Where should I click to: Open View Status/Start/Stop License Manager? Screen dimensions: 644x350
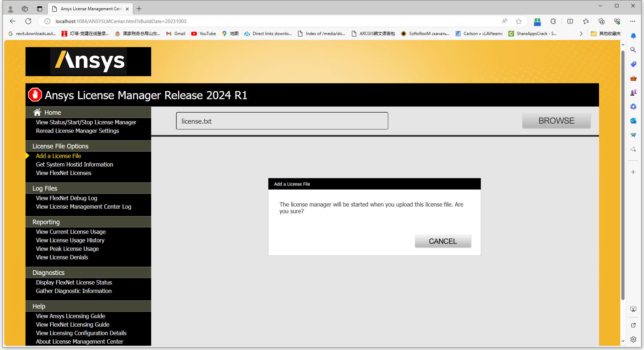[x=86, y=122]
